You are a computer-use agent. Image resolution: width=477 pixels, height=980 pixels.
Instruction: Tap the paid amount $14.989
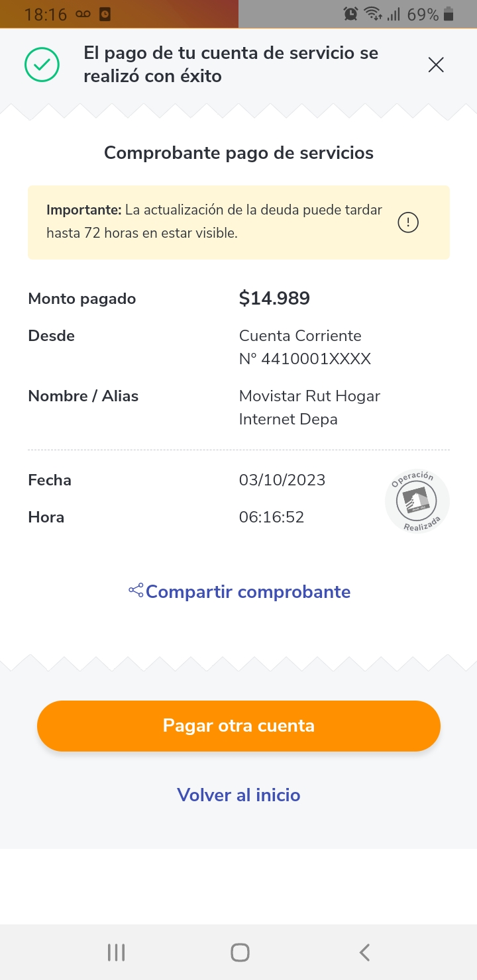[274, 299]
